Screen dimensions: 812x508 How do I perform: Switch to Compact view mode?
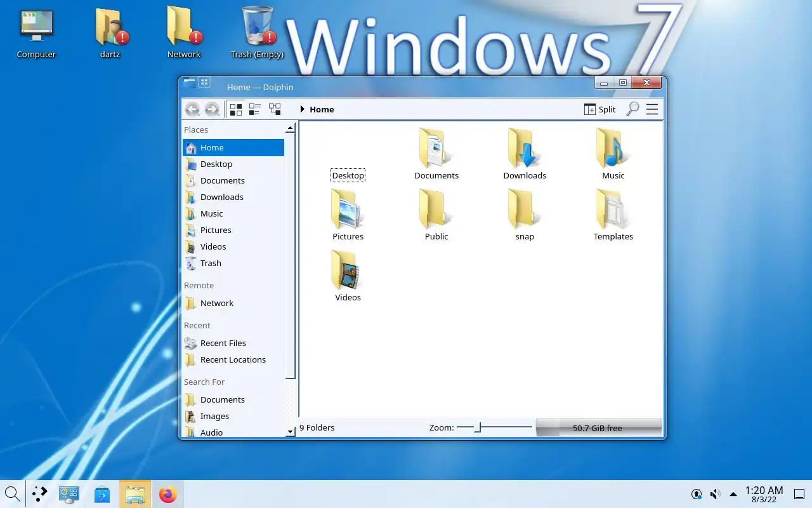tap(255, 109)
